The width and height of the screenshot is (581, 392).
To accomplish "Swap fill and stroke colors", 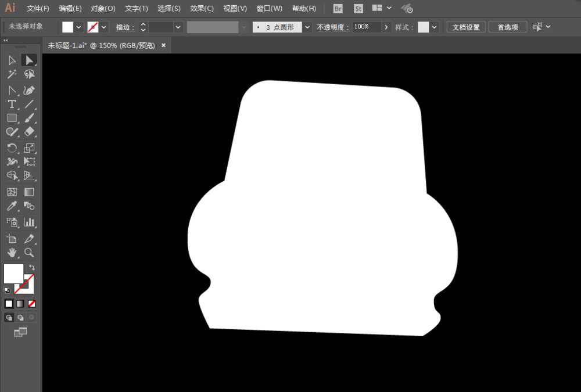I will coord(32,267).
